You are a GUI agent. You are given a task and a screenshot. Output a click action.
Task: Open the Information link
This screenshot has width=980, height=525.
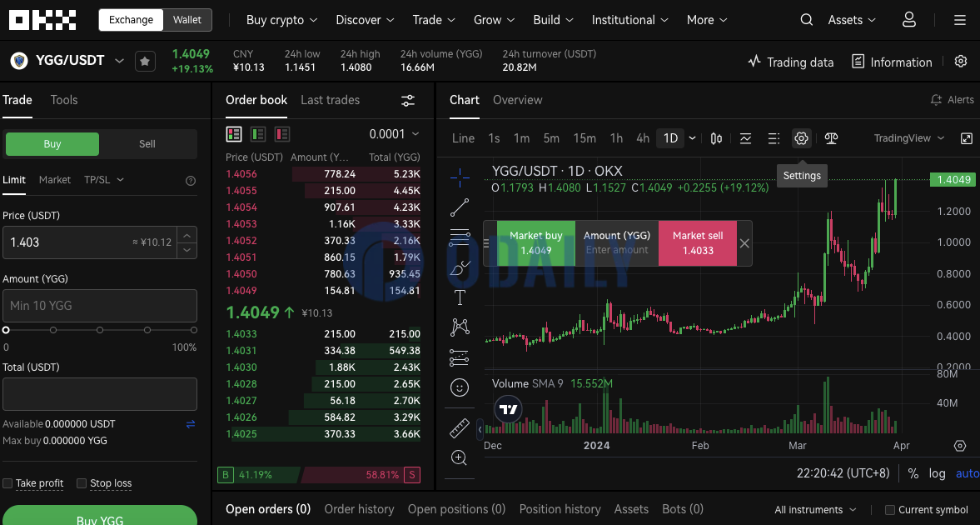click(892, 62)
